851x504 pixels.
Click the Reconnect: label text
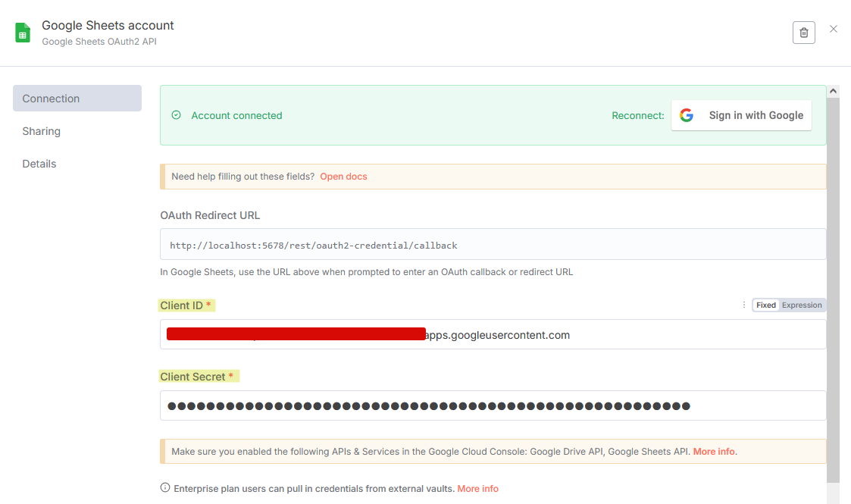[638, 115]
